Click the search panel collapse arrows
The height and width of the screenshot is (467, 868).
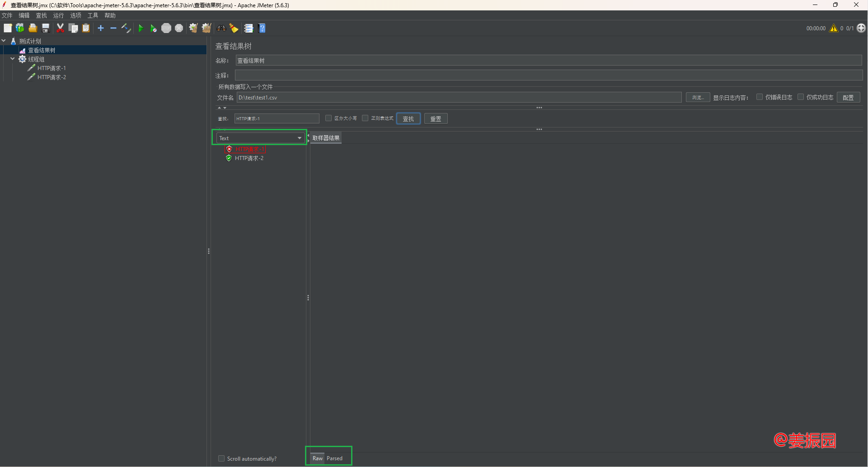point(222,108)
